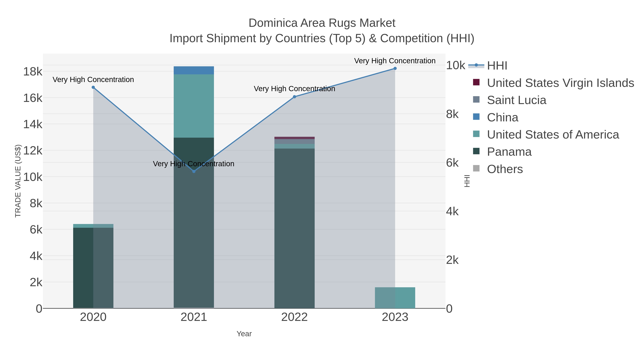This screenshot has width=644, height=362.
Task: Click the maroon Virgin Islands legend swatch
Action: click(476, 82)
